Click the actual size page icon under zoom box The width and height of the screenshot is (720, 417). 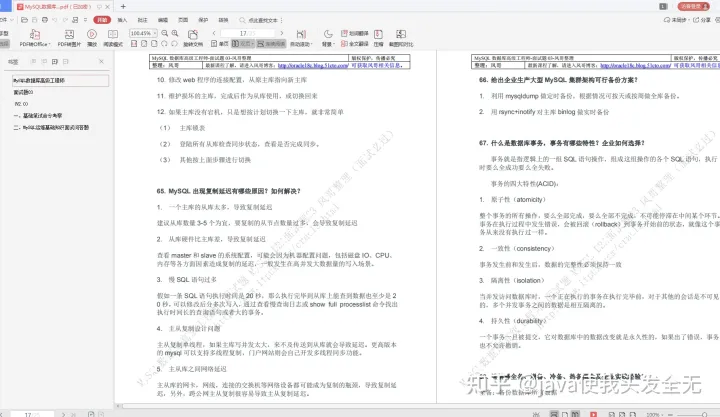tap(134, 44)
